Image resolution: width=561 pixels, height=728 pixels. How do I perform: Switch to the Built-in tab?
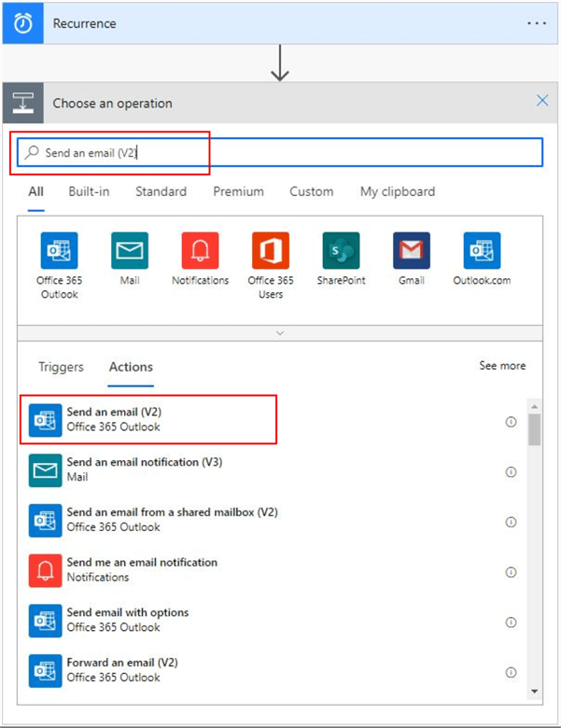(90, 191)
